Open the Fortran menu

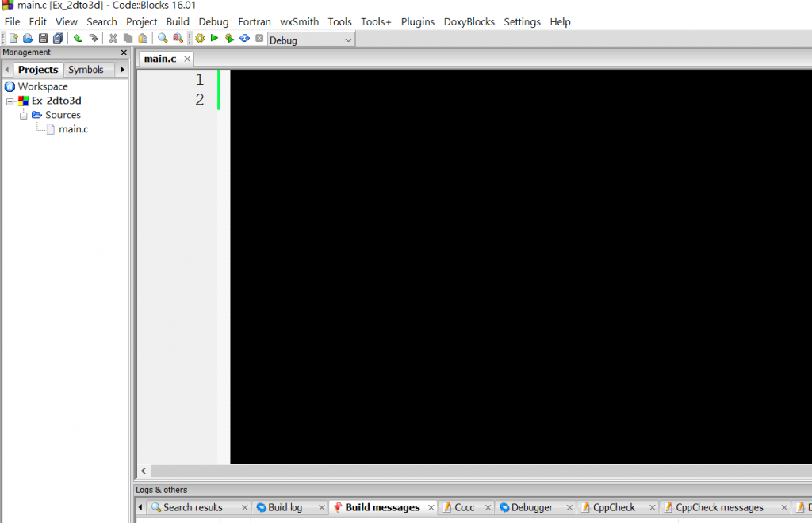255,21
